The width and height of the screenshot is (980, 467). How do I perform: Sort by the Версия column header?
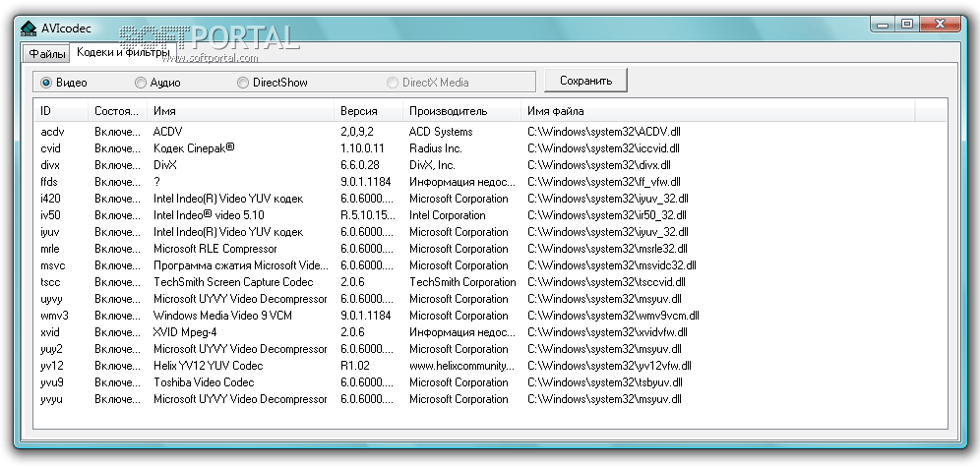369,111
